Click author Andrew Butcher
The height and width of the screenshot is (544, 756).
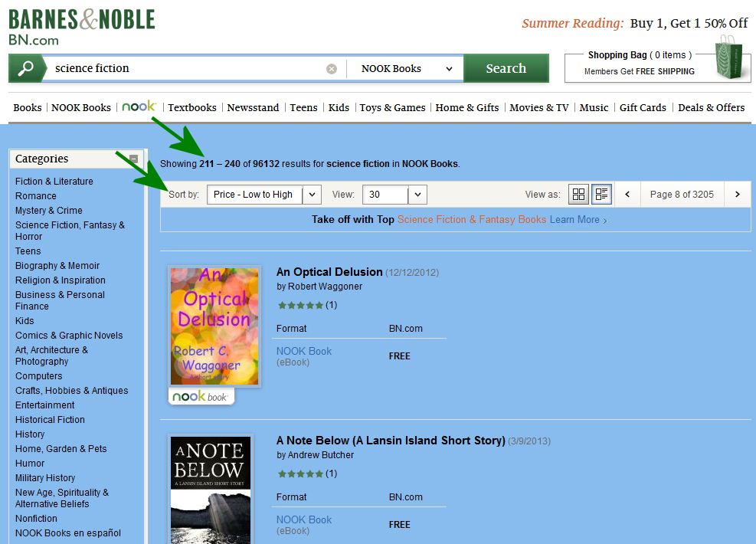click(321, 455)
